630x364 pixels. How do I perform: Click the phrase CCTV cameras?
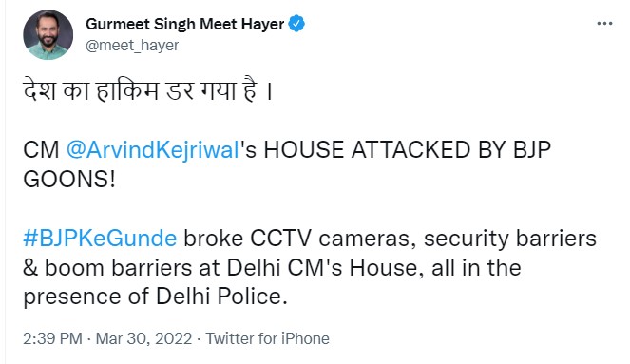(334, 239)
